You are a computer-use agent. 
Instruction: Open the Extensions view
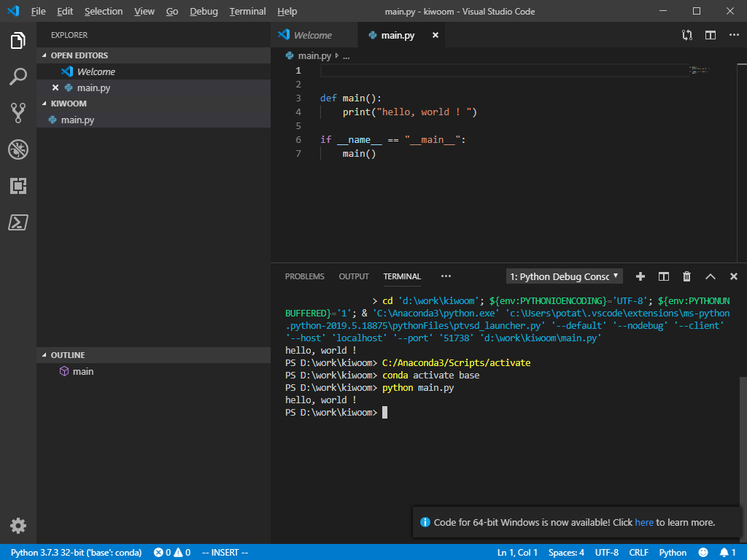point(18,186)
